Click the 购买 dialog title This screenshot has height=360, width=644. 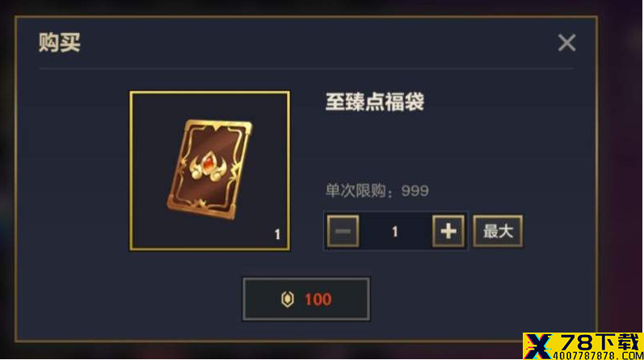(60, 43)
